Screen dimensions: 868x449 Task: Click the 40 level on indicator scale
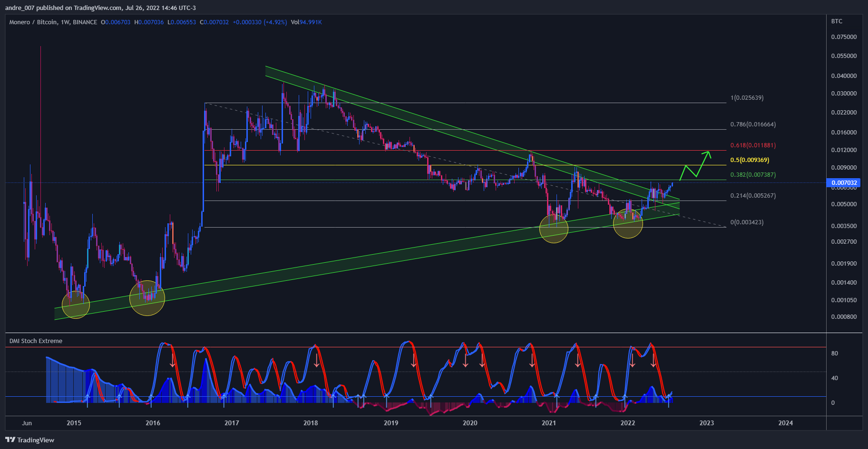[x=835, y=378]
